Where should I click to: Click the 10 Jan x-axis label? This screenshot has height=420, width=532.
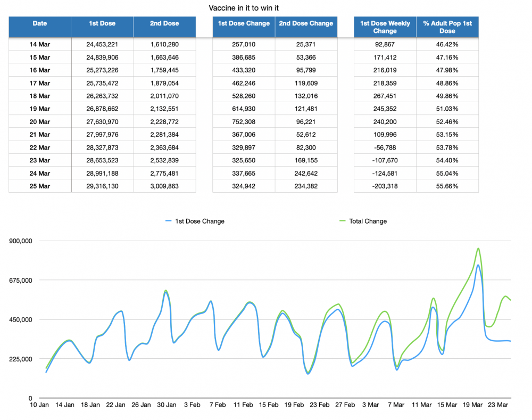[x=39, y=405]
